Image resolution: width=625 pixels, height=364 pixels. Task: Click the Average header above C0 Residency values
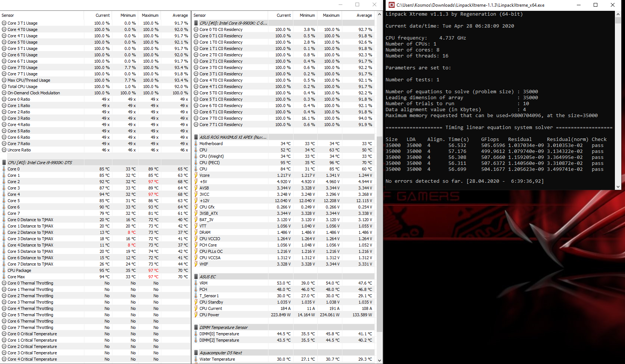tap(364, 15)
